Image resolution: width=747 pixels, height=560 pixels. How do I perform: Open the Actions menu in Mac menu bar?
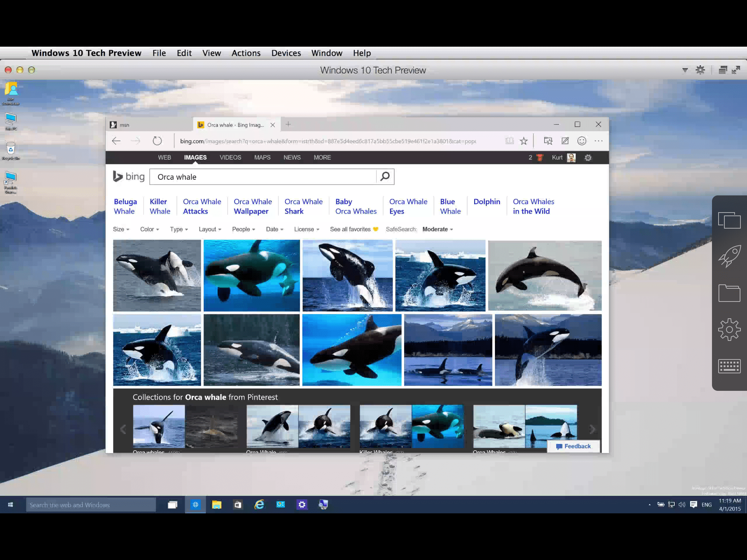pos(246,53)
